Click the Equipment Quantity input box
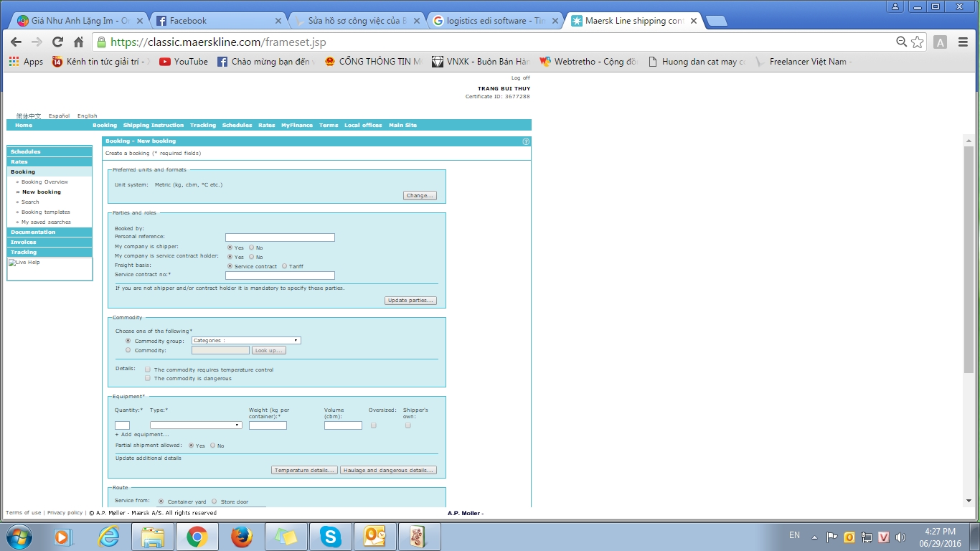980x551 pixels. (123, 425)
